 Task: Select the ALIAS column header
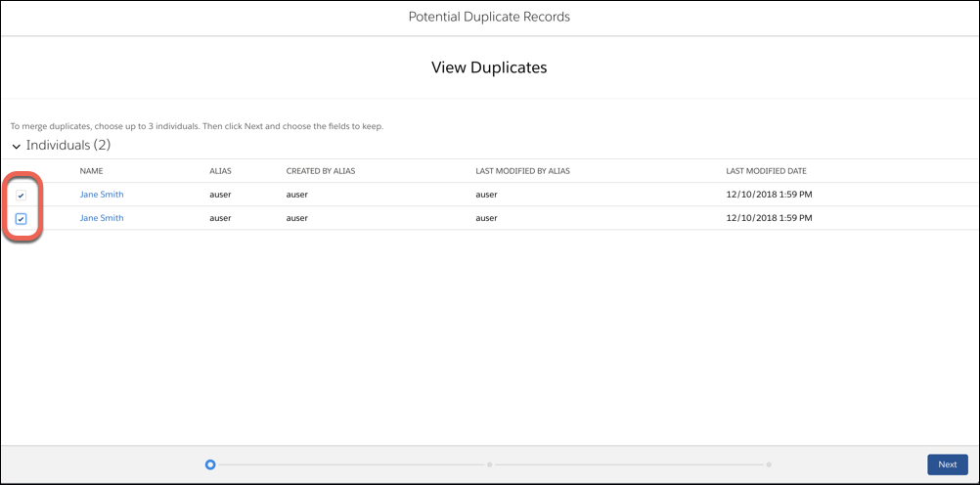[221, 170]
